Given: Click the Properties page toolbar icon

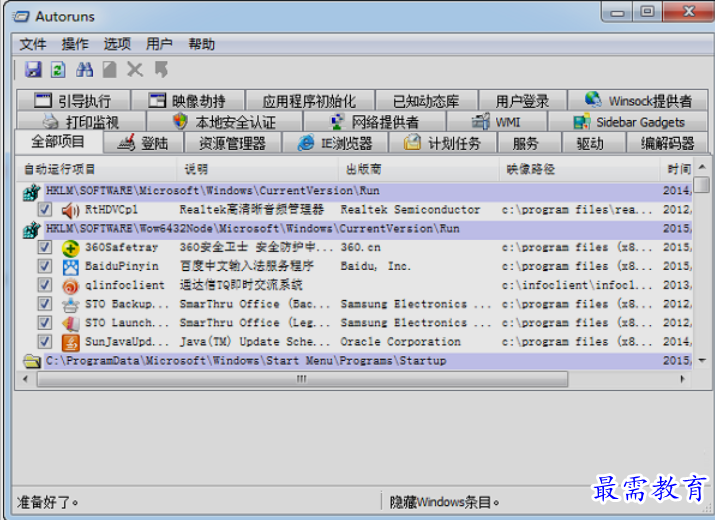Looking at the screenshot, I should point(109,69).
